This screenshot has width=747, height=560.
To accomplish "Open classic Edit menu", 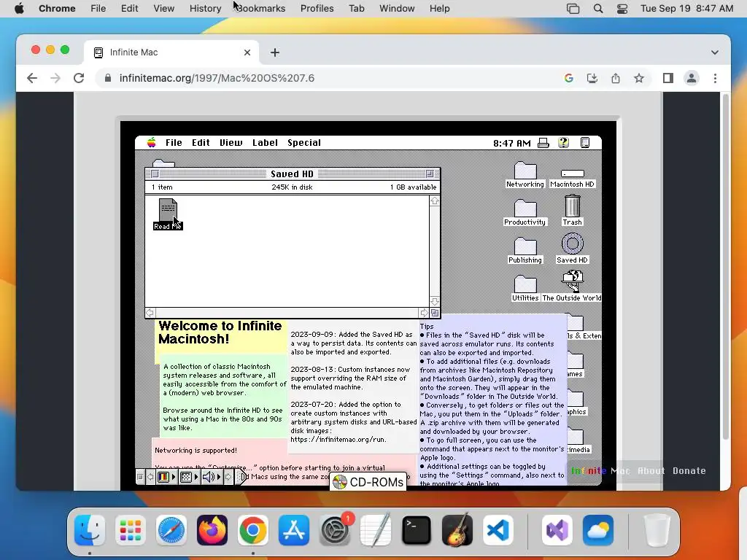I will (201, 142).
